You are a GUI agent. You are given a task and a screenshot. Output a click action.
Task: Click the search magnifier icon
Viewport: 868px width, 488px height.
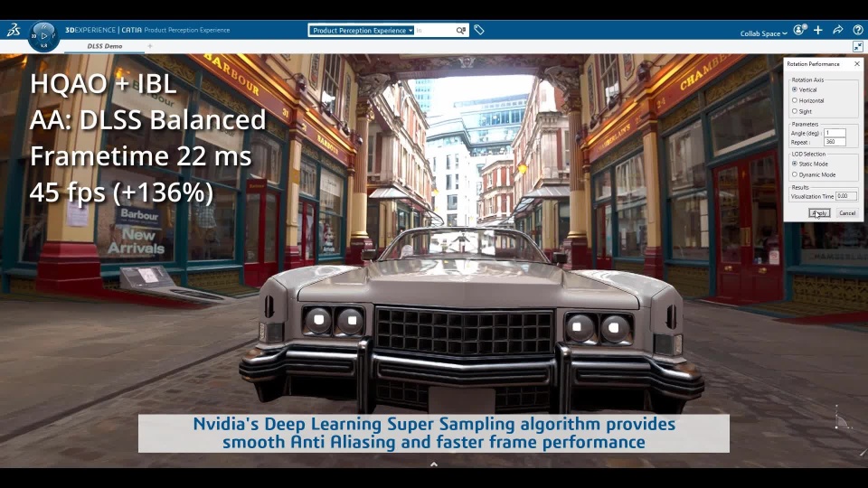click(x=460, y=31)
